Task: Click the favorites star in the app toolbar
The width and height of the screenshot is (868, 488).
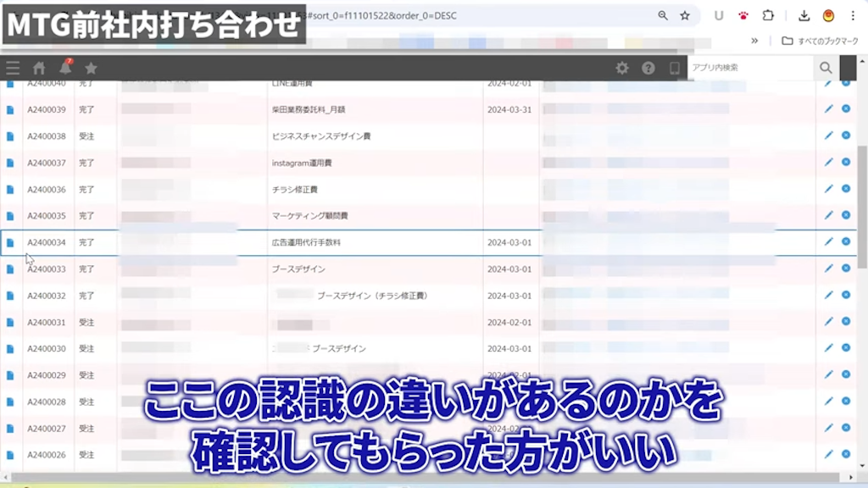Action: point(92,68)
